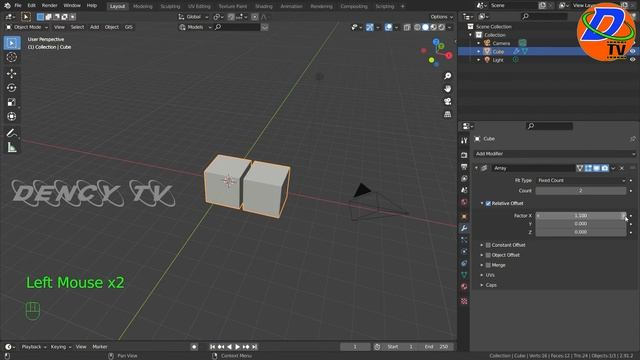Open the Output properties tab icon
The height and width of the screenshot is (360, 640).
464,167
